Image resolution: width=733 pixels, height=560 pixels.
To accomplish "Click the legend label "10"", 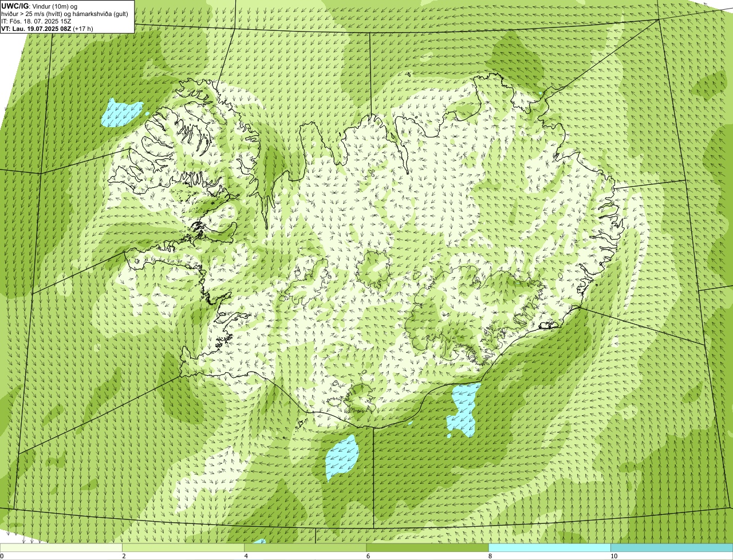I will [x=614, y=556].
